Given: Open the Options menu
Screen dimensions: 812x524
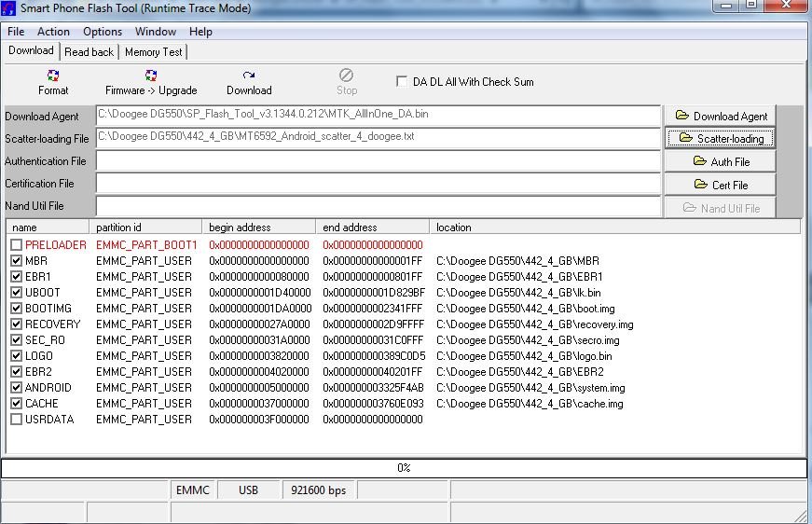Looking at the screenshot, I should (x=103, y=32).
